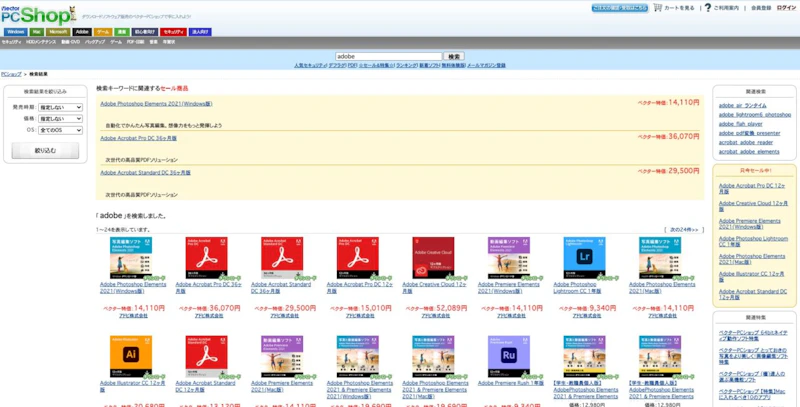Click acrobat_adobe_reader related search
This screenshot has height=407, width=800.
pyautogui.click(x=746, y=142)
